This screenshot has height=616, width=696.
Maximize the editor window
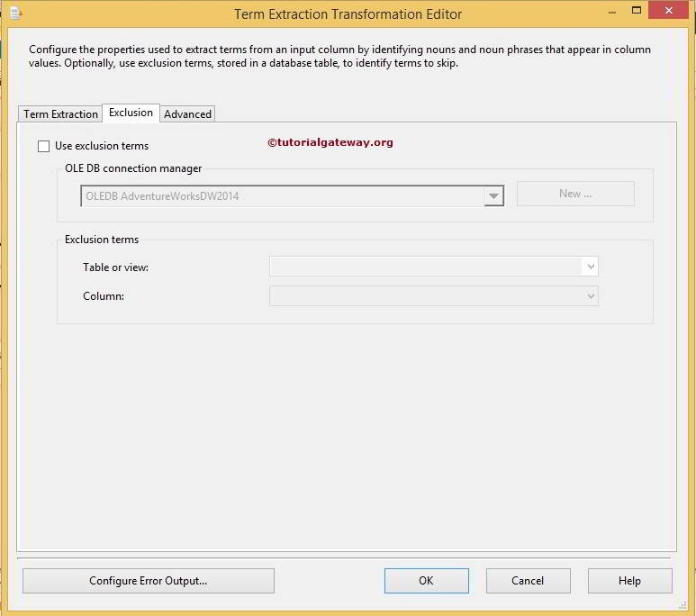(x=637, y=10)
